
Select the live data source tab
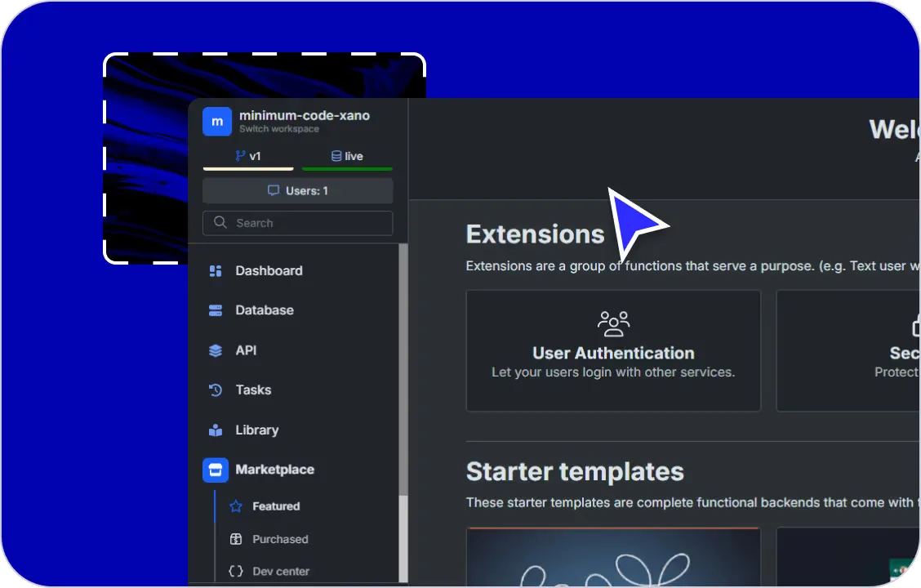[347, 158]
